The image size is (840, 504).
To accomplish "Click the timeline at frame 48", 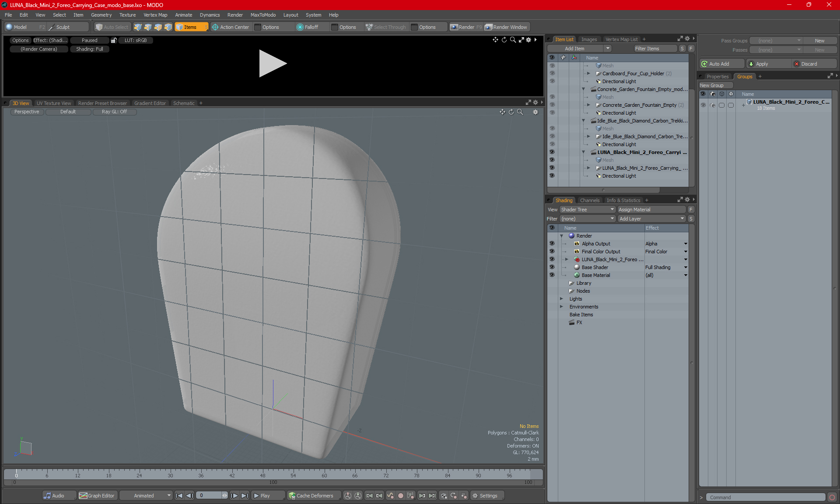I will [x=262, y=473].
